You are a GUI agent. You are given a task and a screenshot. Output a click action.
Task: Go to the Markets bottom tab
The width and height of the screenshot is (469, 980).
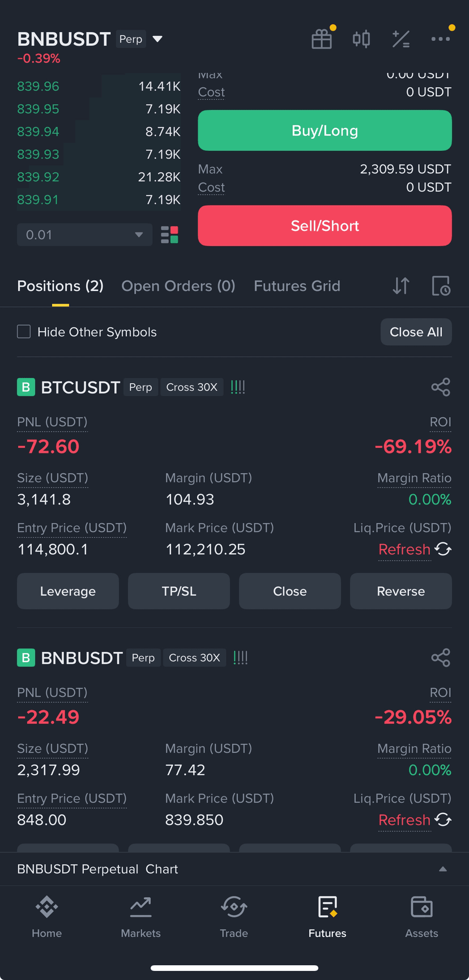(140, 917)
